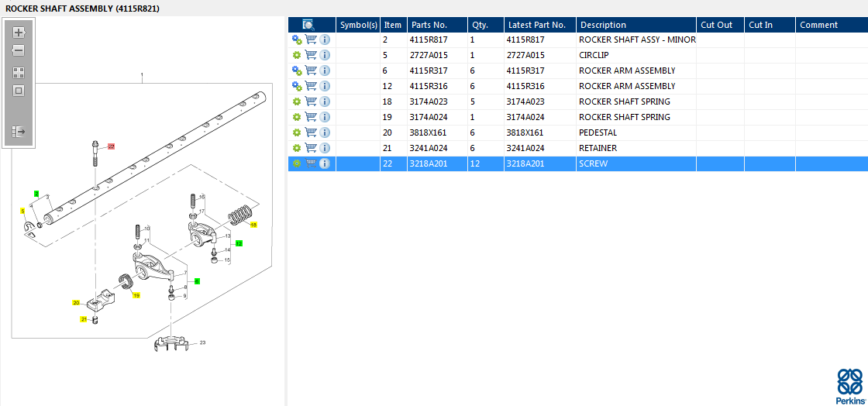Select yellow callout 18 beside the spring
Image resolution: width=868 pixels, height=406 pixels.
click(x=253, y=225)
